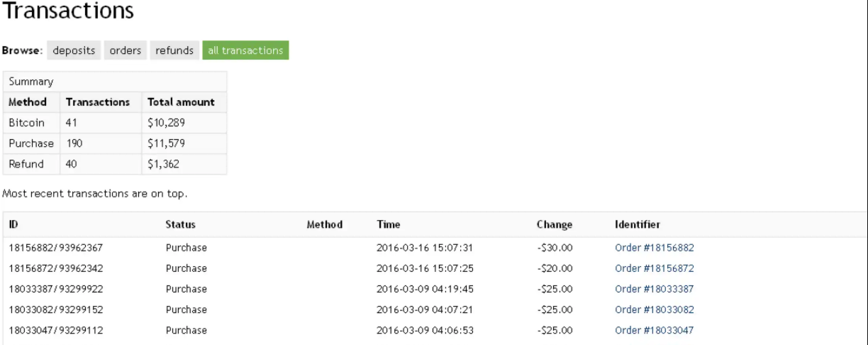868x345 pixels.
Task: Click the ID column header
Action: coord(13,224)
